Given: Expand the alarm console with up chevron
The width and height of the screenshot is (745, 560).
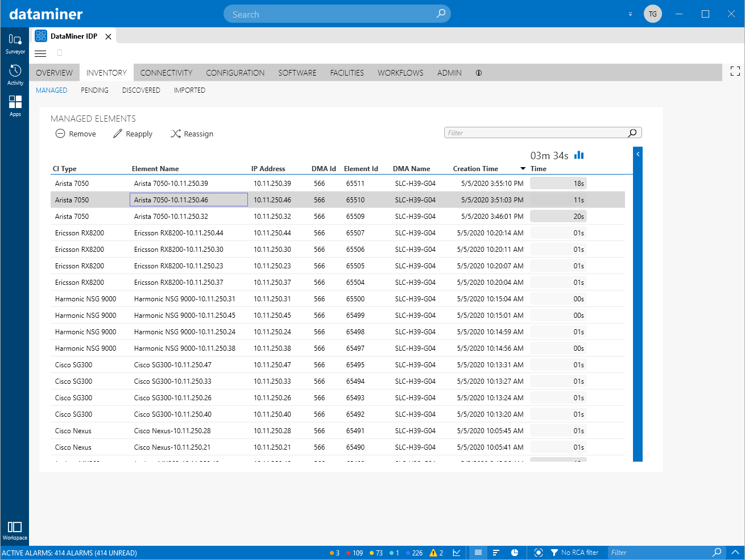Looking at the screenshot, I should pyautogui.click(x=735, y=552).
